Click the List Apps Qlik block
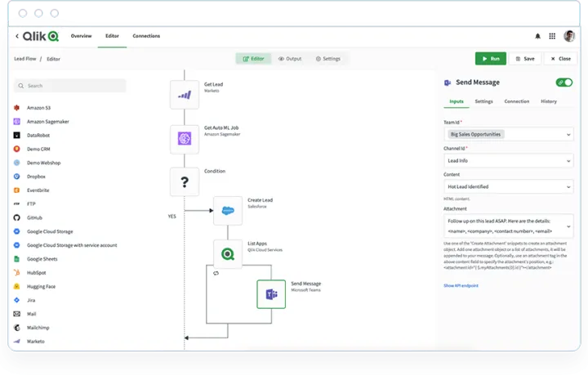Viewport: 588px width, 376px height. (x=228, y=253)
